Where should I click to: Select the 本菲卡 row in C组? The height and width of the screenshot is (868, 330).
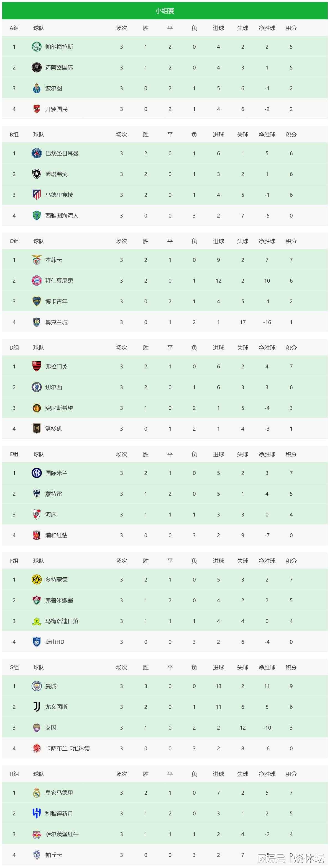[x=165, y=260]
